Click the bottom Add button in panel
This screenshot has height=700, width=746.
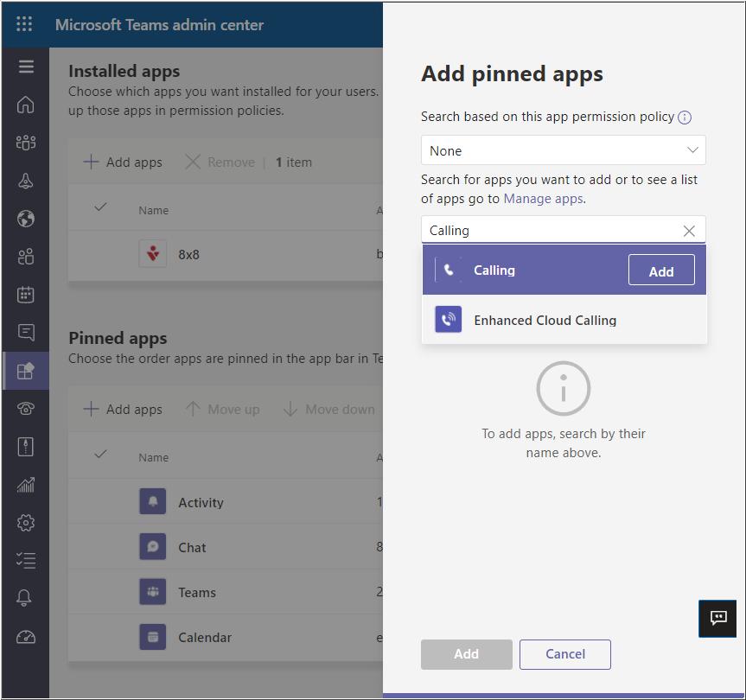click(466, 654)
